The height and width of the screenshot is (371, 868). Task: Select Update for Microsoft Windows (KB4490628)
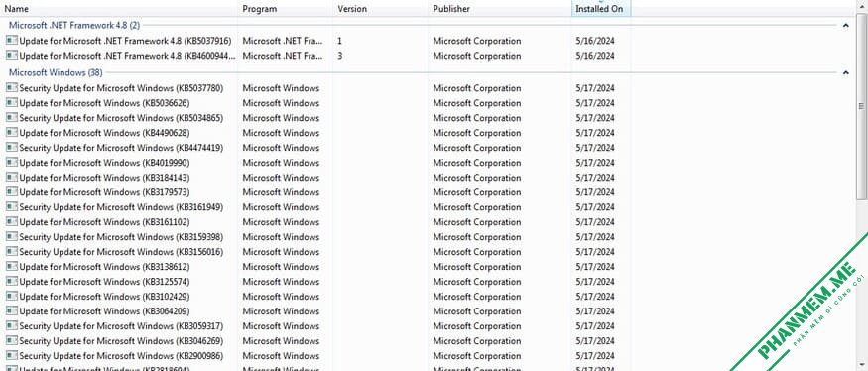click(104, 133)
